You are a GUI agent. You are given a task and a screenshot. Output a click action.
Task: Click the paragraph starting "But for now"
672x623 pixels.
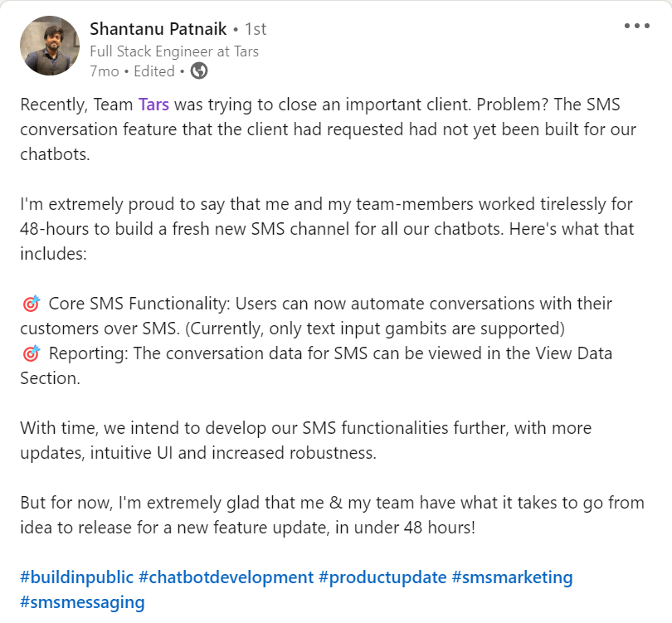(332, 514)
